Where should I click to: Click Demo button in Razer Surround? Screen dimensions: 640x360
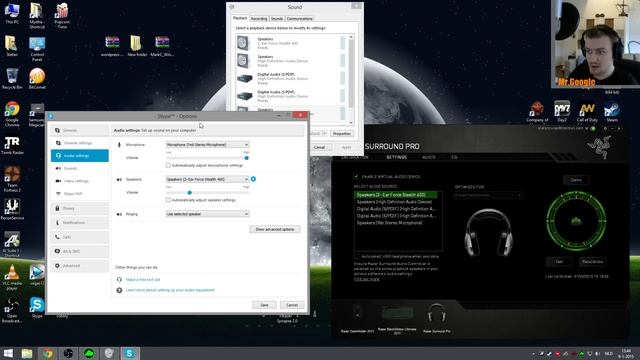point(576,180)
